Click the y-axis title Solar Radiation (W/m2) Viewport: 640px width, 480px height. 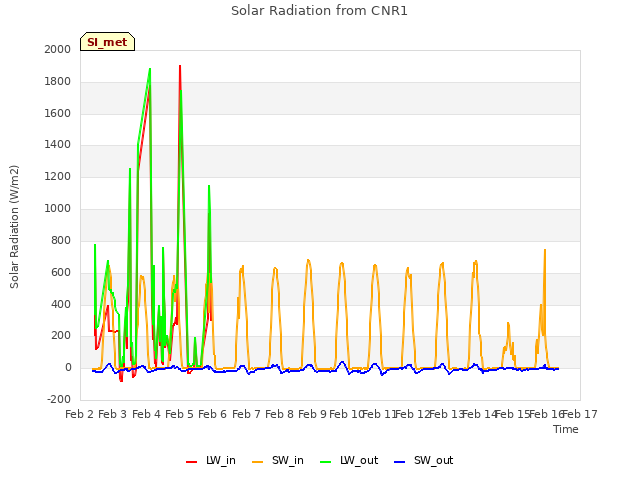click(x=14, y=227)
